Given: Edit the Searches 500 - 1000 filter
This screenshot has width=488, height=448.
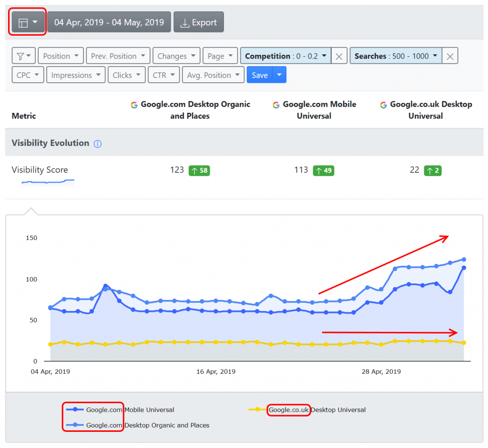Looking at the screenshot, I should click(x=396, y=56).
